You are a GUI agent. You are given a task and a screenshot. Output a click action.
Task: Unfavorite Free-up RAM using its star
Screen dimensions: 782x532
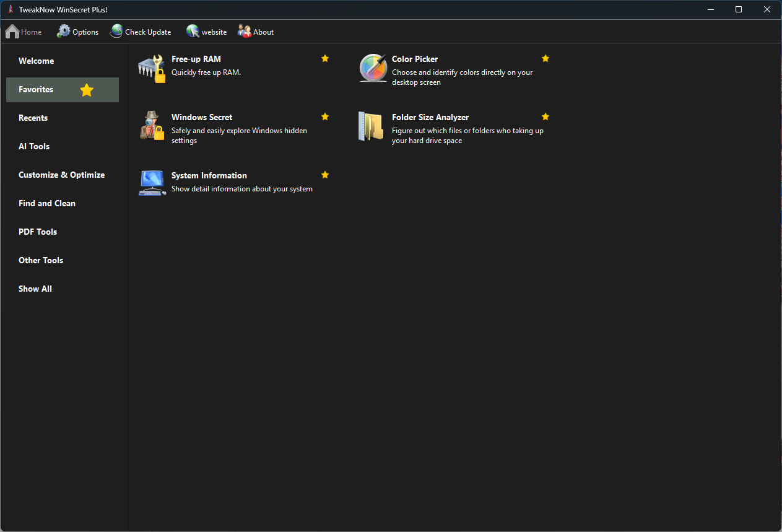click(x=325, y=58)
